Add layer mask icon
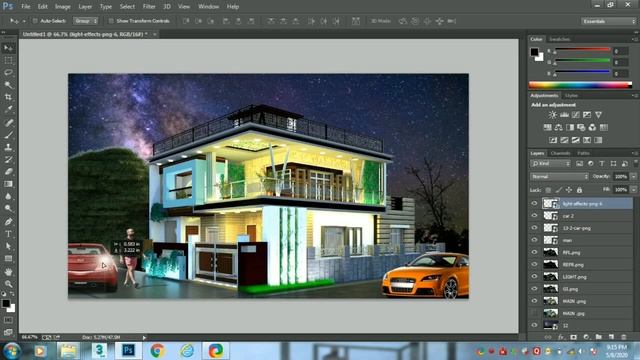This screenshot has height=360, width=640. point(573,337)
